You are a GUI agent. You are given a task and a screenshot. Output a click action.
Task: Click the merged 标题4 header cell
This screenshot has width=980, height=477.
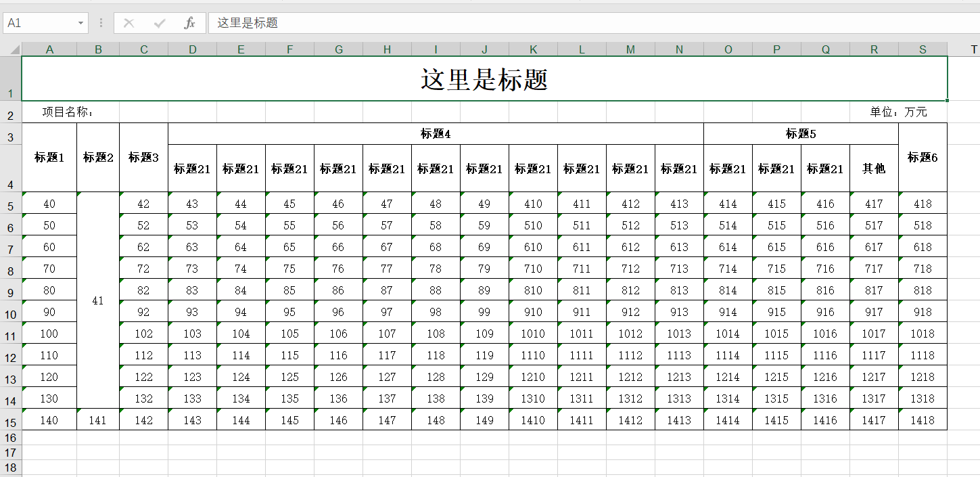pos(436,134)
